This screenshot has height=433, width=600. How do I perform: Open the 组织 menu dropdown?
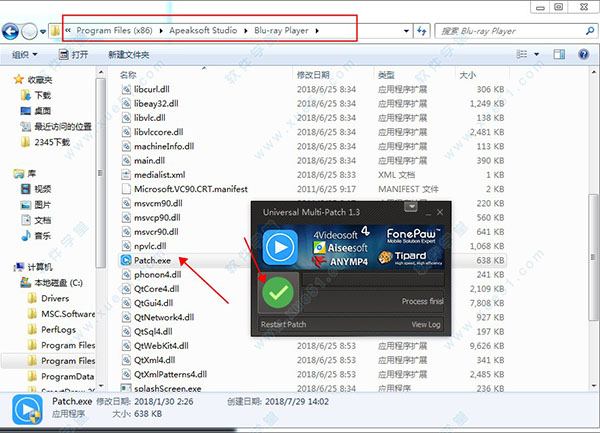point(24,55)
